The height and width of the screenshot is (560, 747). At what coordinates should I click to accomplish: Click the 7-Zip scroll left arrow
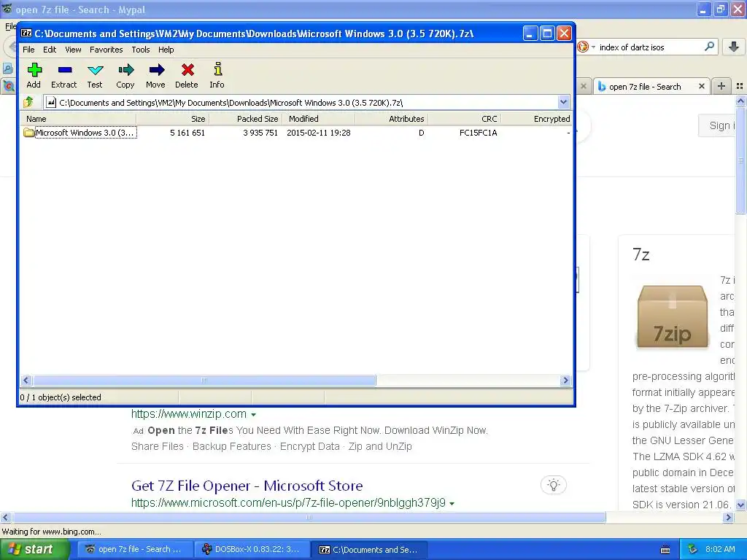[x=26, y=380]
